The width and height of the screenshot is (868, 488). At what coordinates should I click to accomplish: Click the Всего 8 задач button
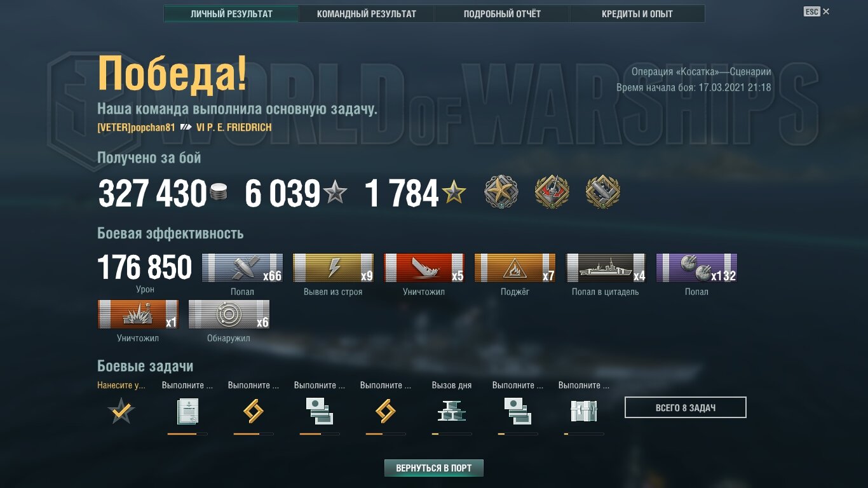[x=686, y=408]
